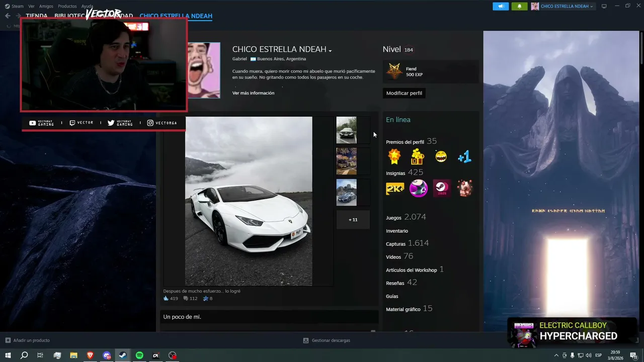Open the Ayuda menu
644x362 pixels.
pyautogui.click(x=87, y=6)
